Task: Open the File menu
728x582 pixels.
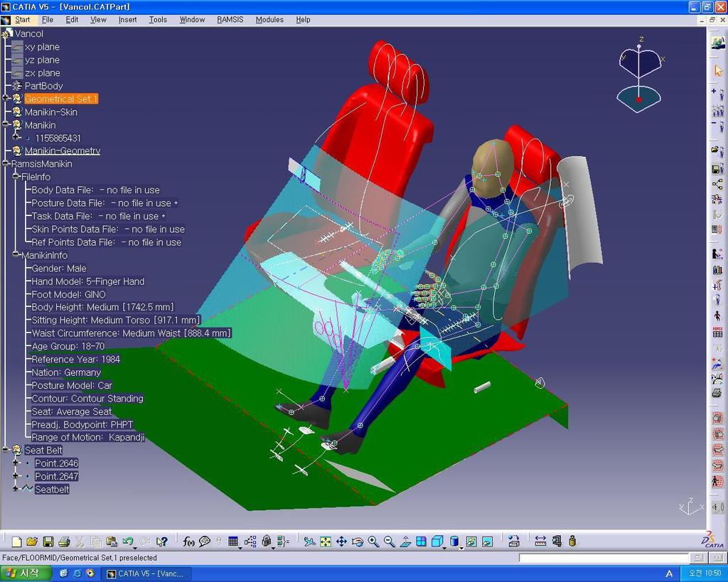Action: pyautogui.click(x=48, y=19)
